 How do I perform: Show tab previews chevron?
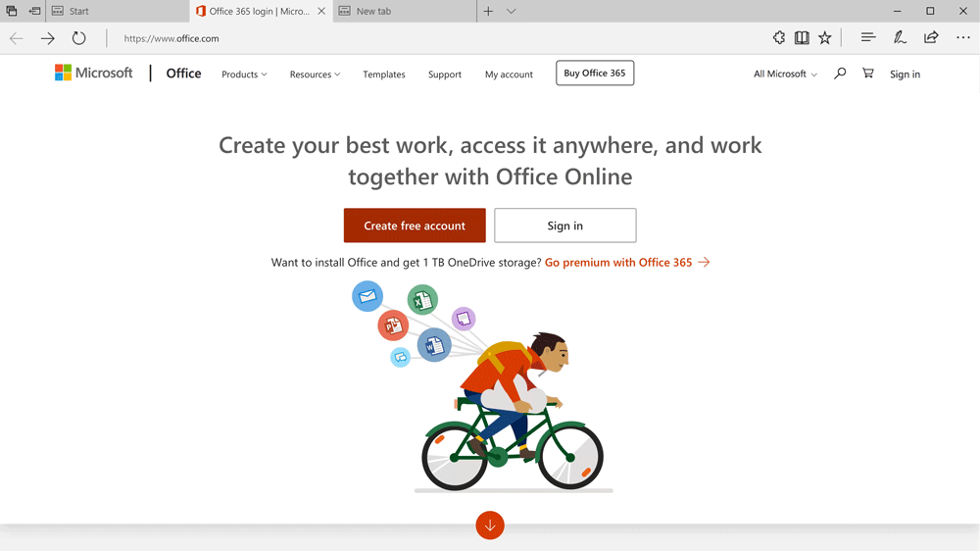pos(512,11)
